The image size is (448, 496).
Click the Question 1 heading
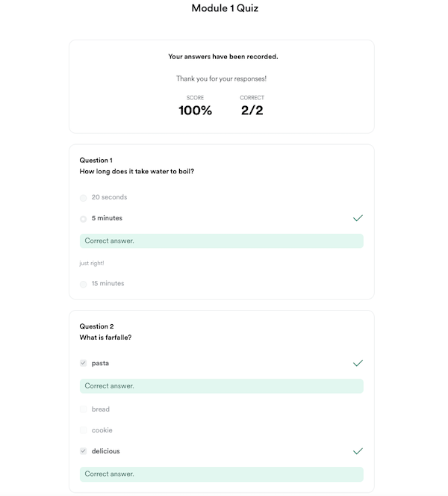click(96, 161)
